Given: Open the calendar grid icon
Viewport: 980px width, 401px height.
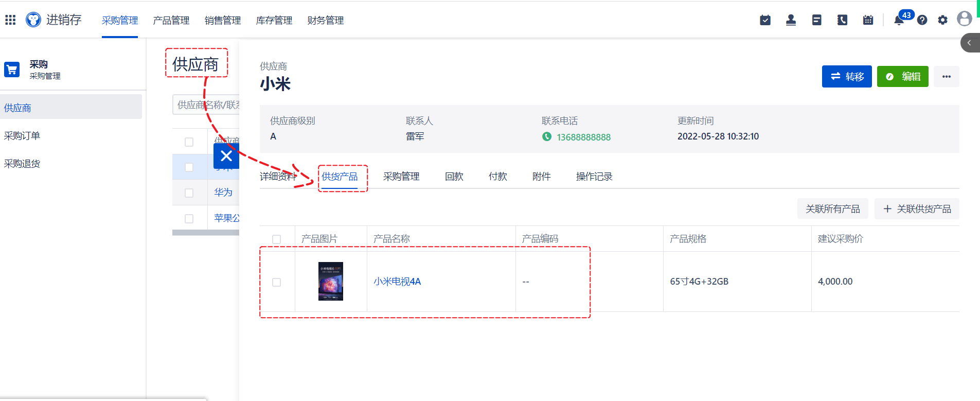Looking at the screenshot, I should (x=868, y=20).
